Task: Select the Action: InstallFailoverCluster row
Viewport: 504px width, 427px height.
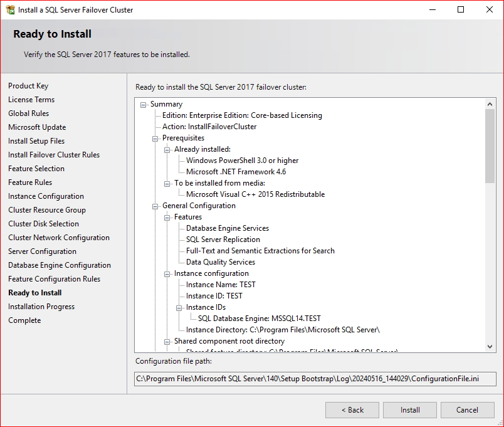Action: 209,127
